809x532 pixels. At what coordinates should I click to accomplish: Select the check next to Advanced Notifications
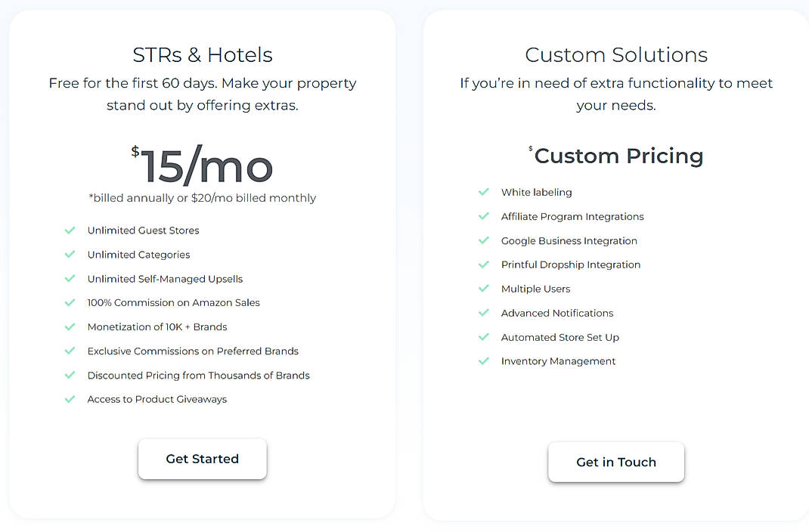tap(484, 314)
